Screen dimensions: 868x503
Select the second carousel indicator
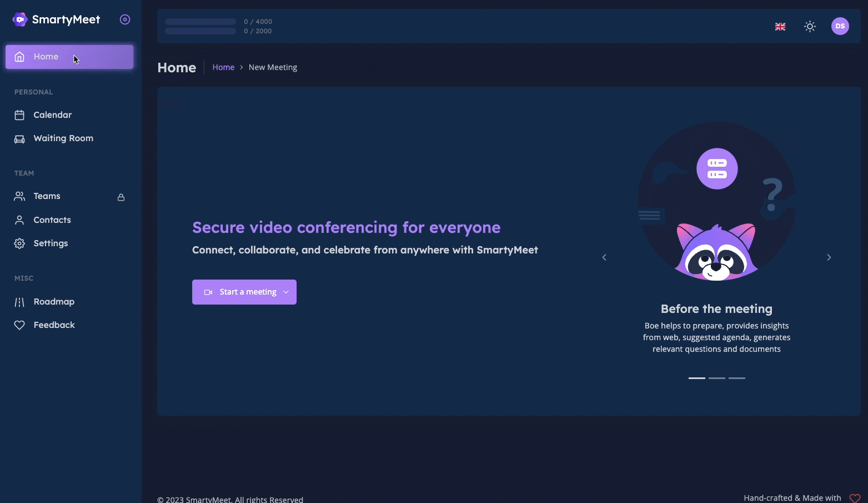pyautogui.click(x=717, y=378)
